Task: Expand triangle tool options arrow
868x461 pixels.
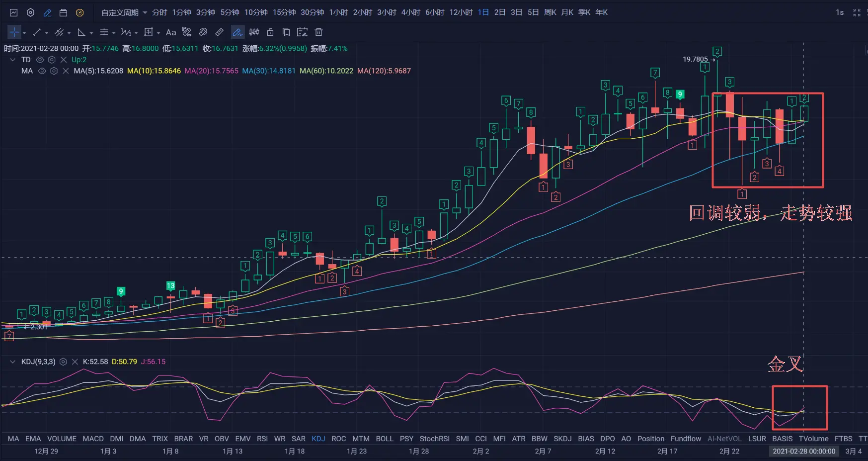Action: [x=91, y=33]
